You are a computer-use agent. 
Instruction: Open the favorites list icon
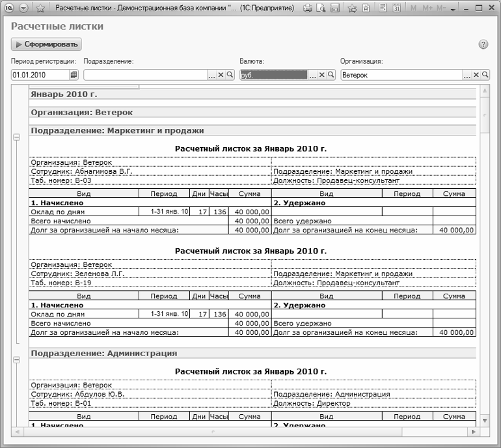pyautogui.click(x=366, y=8)
